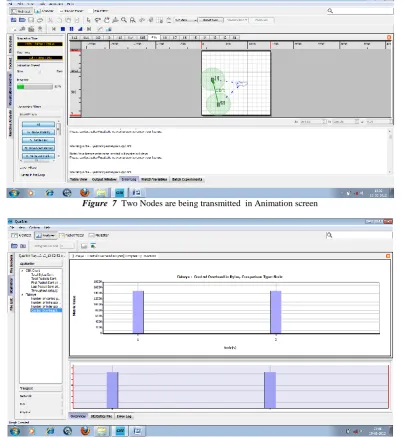
Task: Click the open-folder icon in the Analyzer window toolbar
Action: pos(14,246)
